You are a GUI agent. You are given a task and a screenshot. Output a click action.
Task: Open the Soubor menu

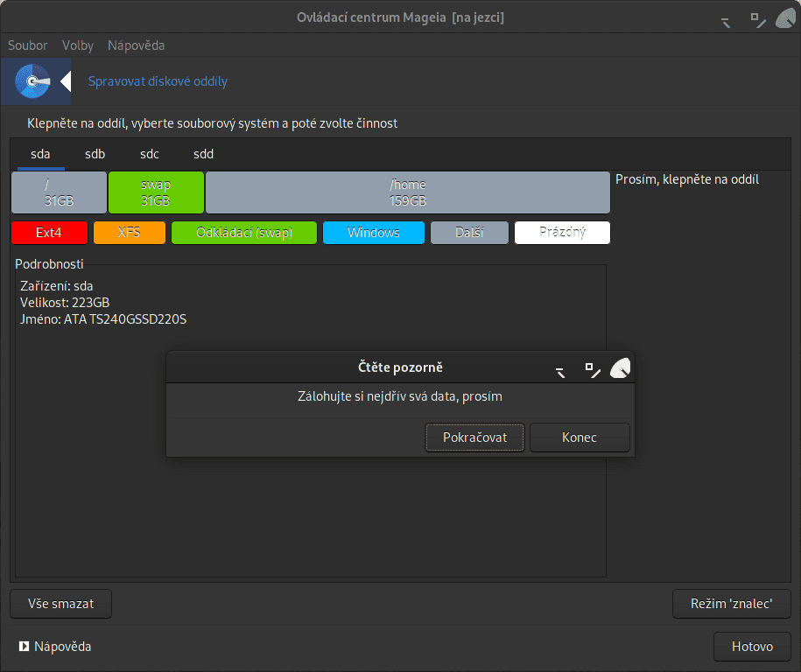(x=27, y=45)
